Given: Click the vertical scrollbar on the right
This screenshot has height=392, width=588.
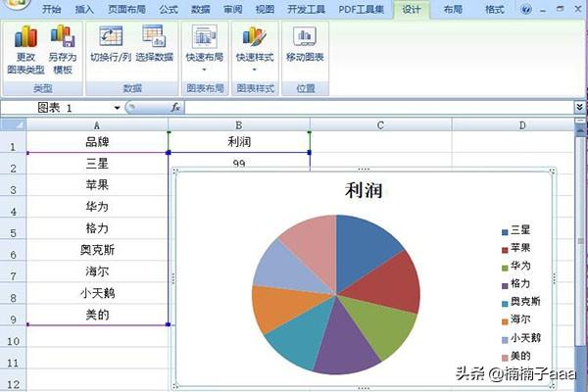Looking at the screenshot, I should pos(580,240).
